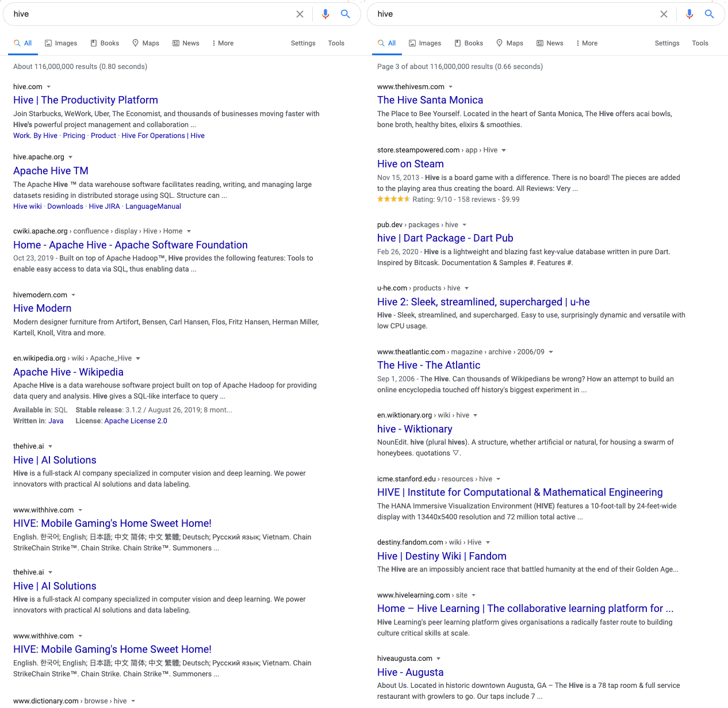
Task: Expand the dropdown arrow next to www.theatlantic.com breadcrumb
Action: [x=550, y=352]
